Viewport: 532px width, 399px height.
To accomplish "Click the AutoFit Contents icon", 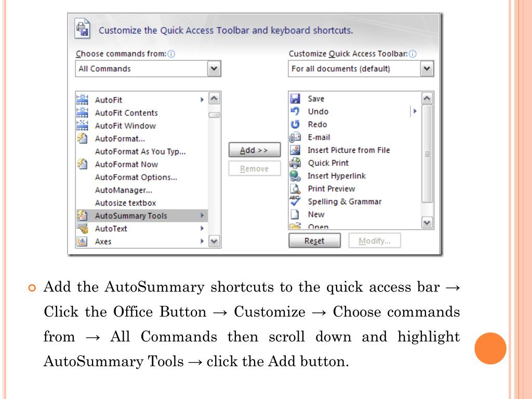I will pyautogui.click(x=82, y=113).
